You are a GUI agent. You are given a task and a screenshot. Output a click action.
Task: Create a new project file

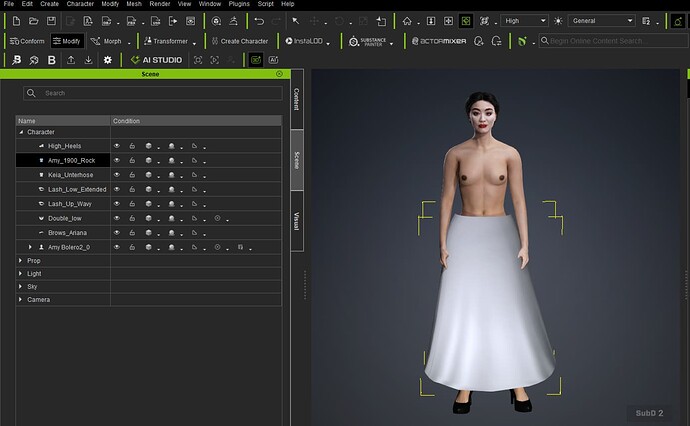pyautogui.click(x=16, y=21)
